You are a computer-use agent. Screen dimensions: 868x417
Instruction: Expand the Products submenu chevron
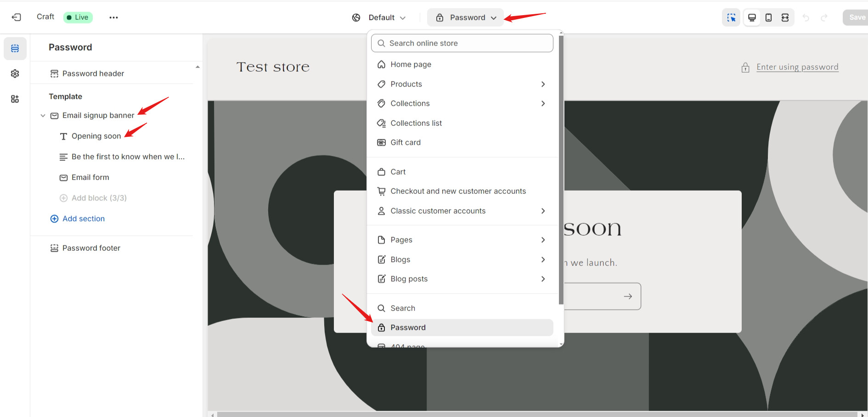click(x=543, y=84)
